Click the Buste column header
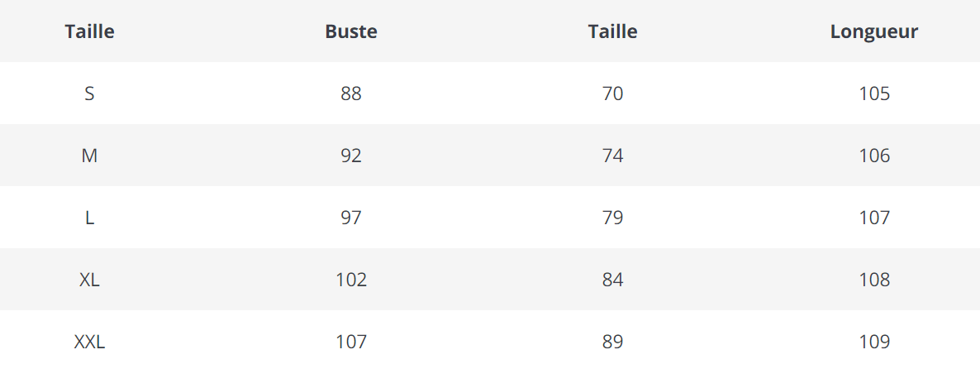 [351, 31]
